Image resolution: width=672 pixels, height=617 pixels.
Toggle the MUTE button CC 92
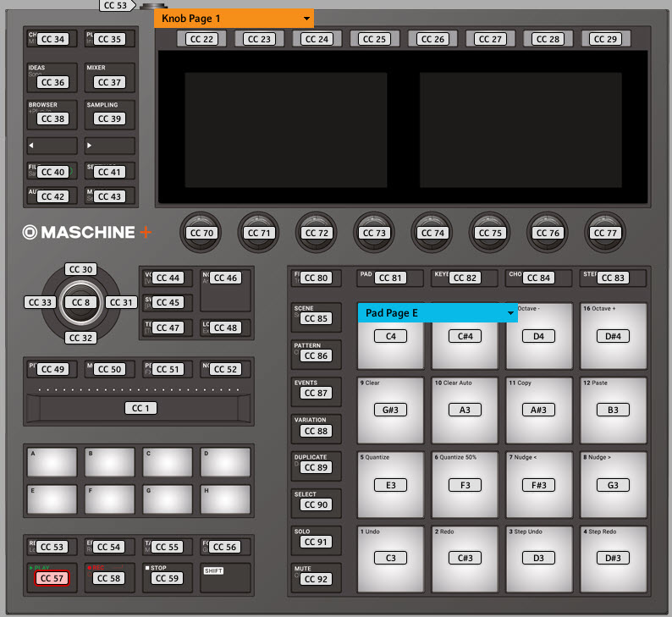(316, 578)
